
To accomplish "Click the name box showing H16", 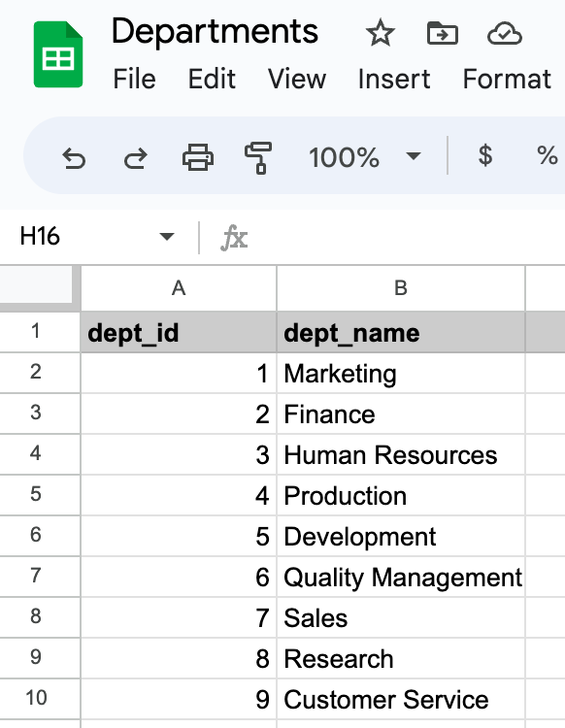I will [x=96, y=236].
